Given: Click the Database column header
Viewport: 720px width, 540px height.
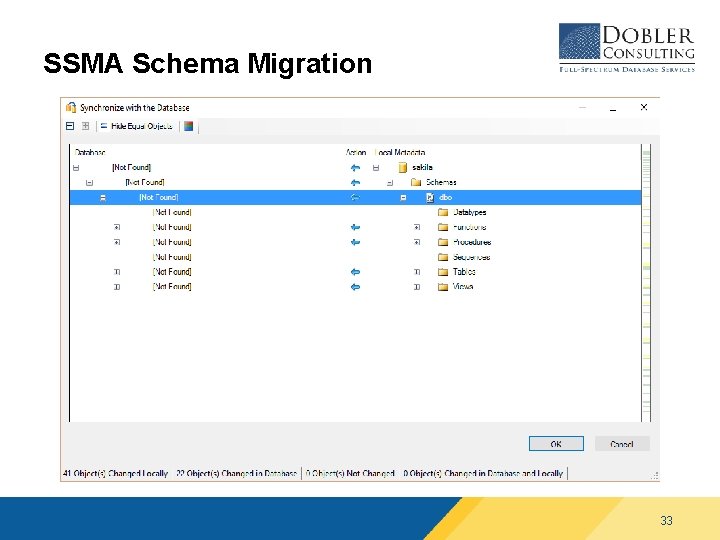Looking at the screenshot, I should click(x=90, y=152).
